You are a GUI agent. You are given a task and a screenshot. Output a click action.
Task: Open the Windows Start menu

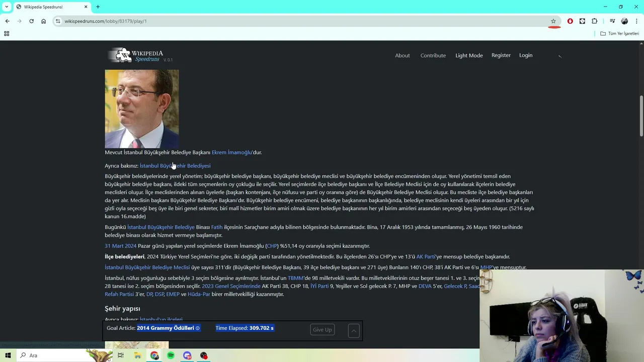click(8, 355)
